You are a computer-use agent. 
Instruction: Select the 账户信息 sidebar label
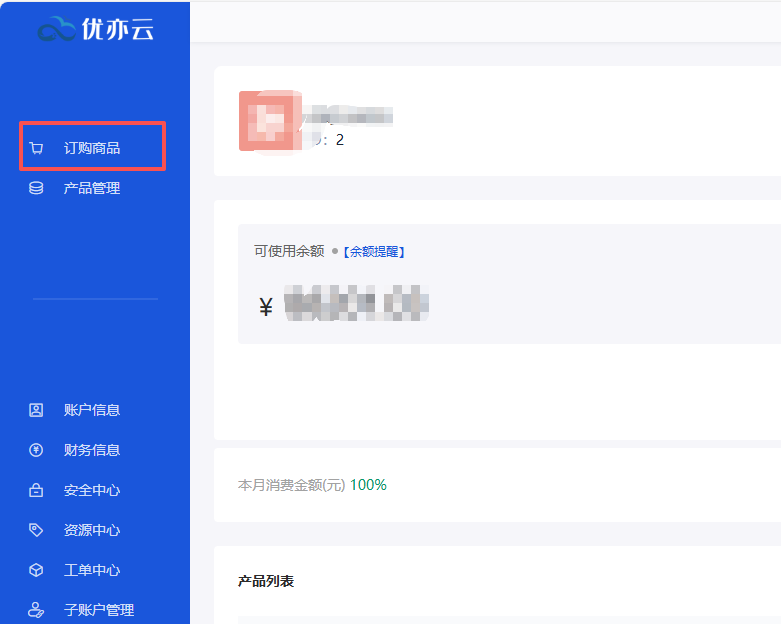(x=92, y=410)
